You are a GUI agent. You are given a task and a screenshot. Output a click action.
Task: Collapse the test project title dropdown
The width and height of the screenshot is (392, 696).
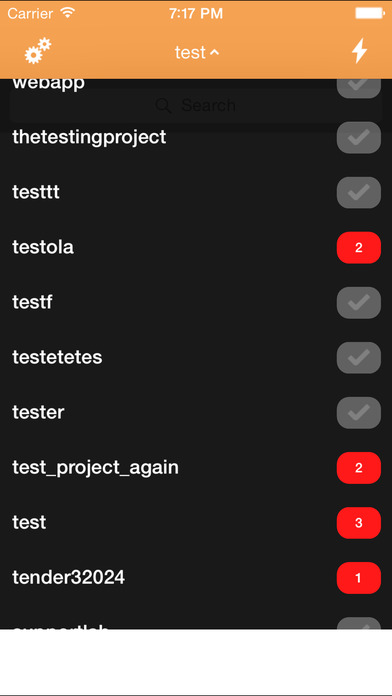coord(197,52)
